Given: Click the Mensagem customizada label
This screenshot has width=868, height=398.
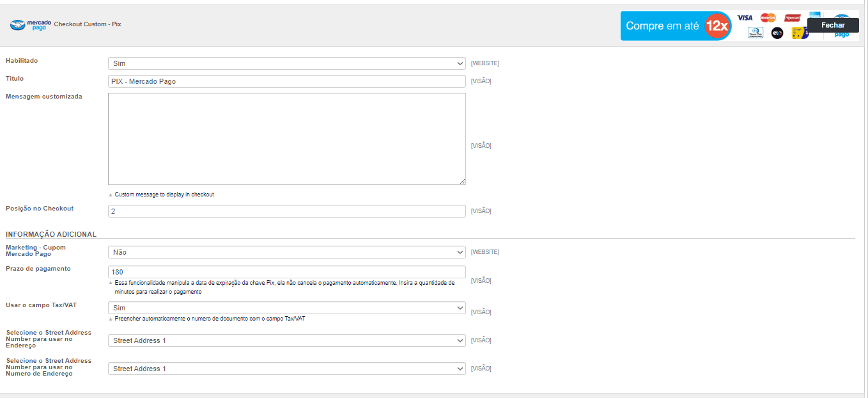Looking at the screenshot, I should [x=44, y=97].
